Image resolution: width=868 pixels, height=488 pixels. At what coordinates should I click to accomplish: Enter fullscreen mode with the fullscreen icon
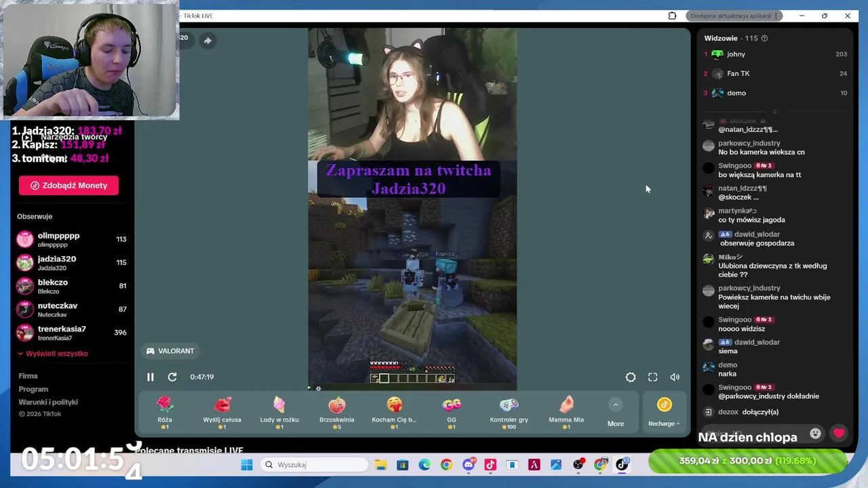coord(652,377)
